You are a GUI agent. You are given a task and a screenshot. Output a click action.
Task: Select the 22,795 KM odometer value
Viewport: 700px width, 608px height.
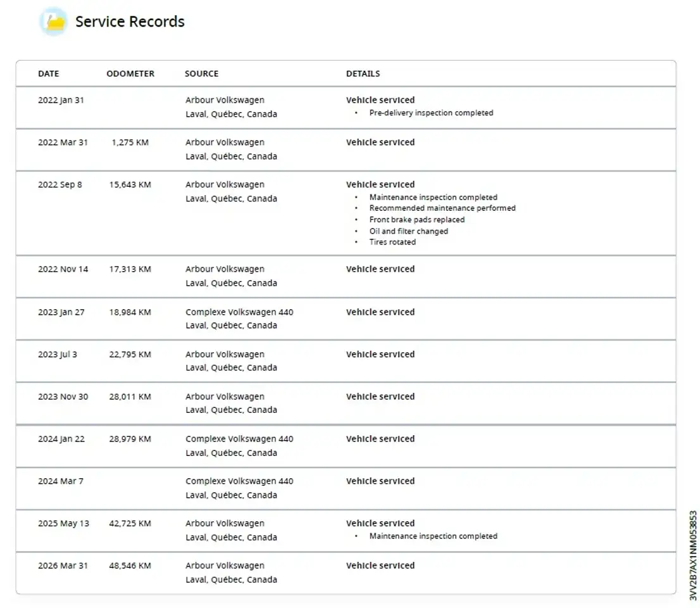[x=130, y=354]
